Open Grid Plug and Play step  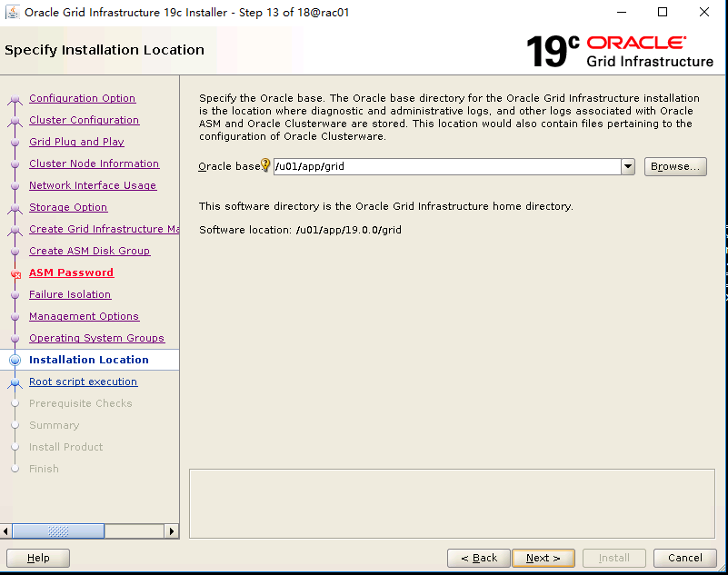[x=76, y=142]
